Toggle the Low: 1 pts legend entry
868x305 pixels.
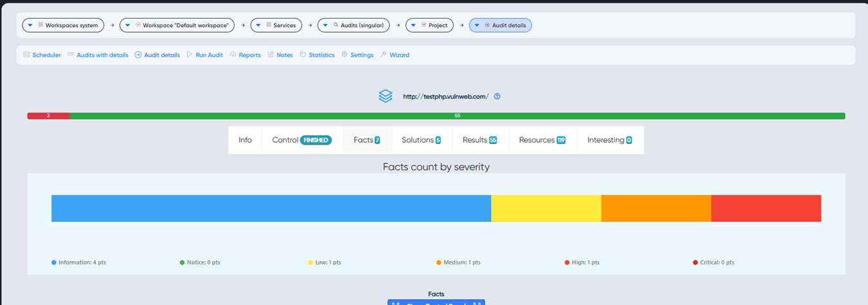(325, 263)
